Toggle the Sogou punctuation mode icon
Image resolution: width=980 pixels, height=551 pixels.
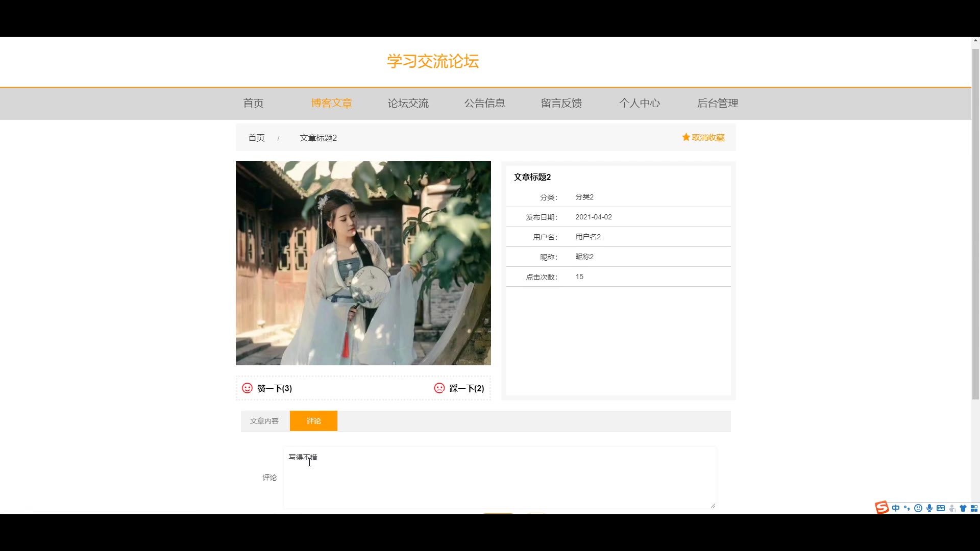[907, 508]
